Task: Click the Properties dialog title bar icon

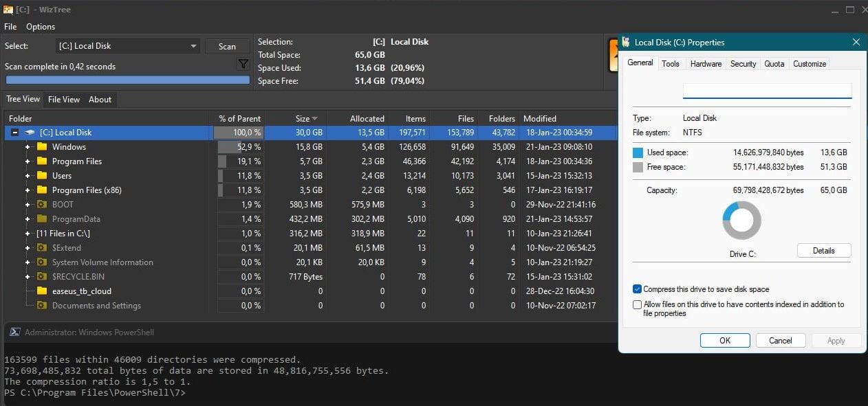Action: 626,42
